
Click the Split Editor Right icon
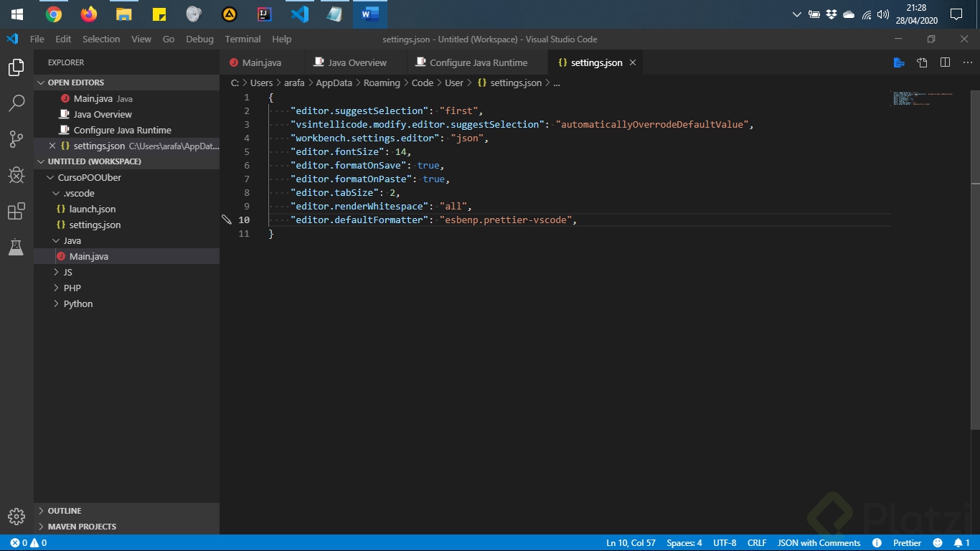point(945,62)
